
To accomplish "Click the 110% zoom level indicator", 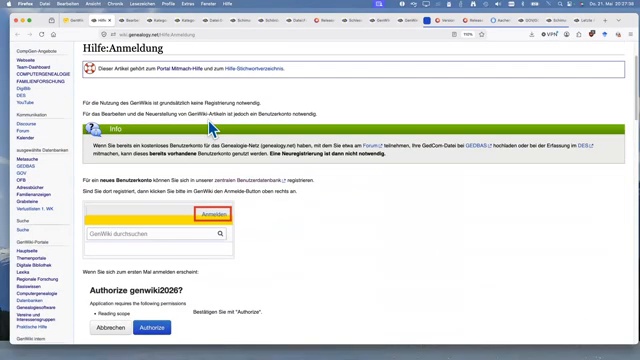I will 468,35.
